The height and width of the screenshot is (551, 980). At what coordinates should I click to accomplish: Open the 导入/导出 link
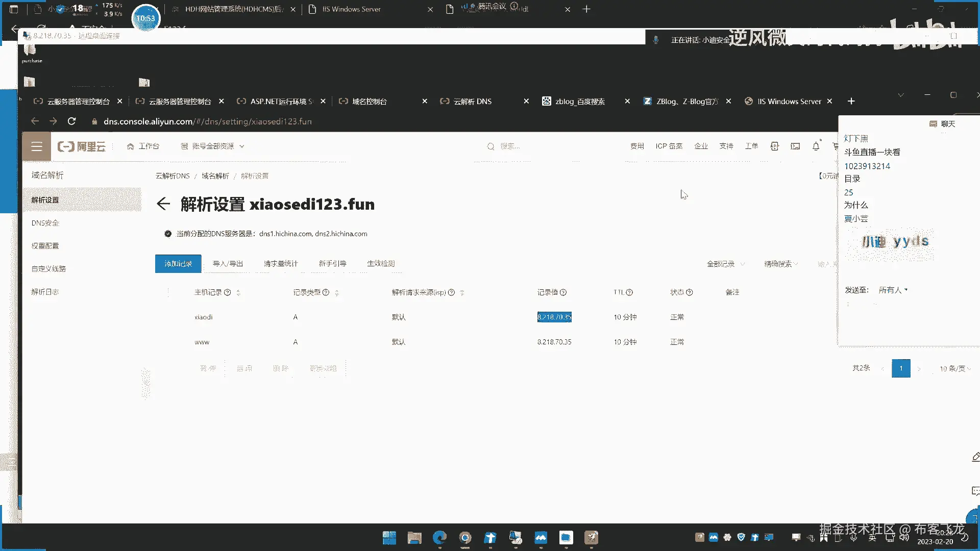(228, 264)
